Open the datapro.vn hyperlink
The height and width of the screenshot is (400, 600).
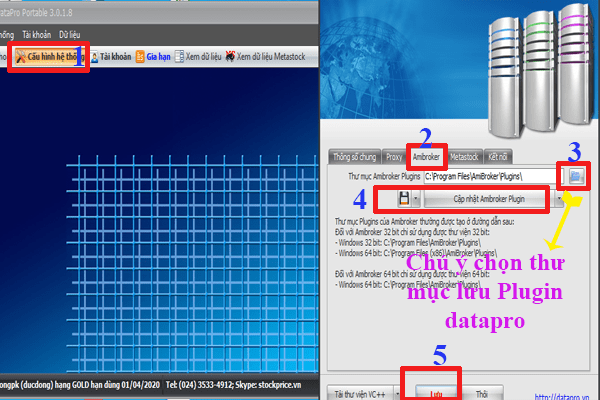coord(562,397)
